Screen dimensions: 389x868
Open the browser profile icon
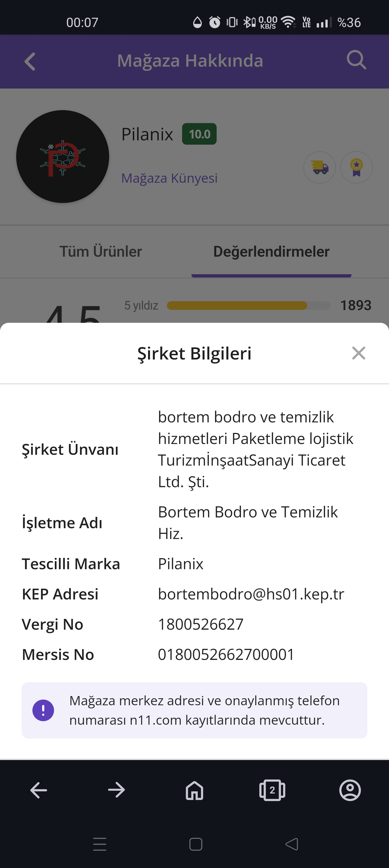click(350, 790)
